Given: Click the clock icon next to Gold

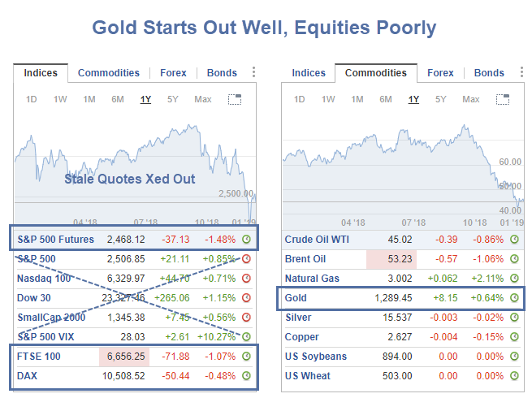Looking at the screenshot, I should (x=514, y=298).
